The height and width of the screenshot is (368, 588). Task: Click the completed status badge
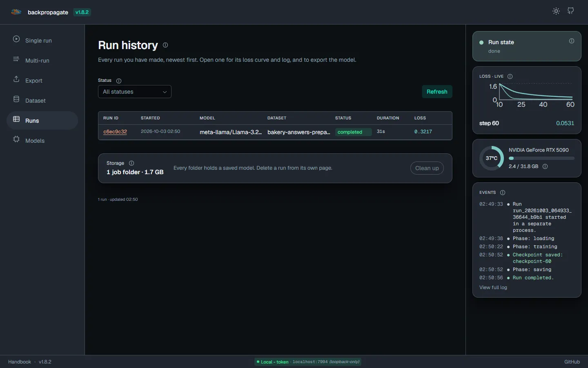[353, 132]
